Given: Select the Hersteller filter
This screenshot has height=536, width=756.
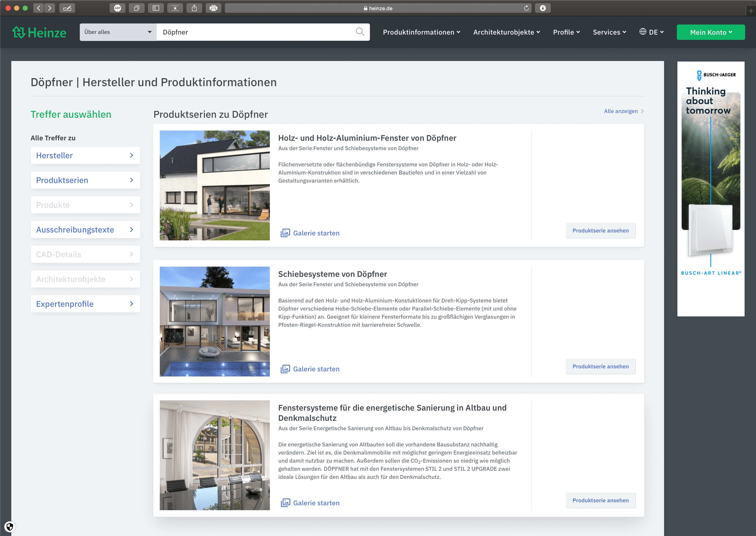Looking at the screenshot, I should [85, 155].
